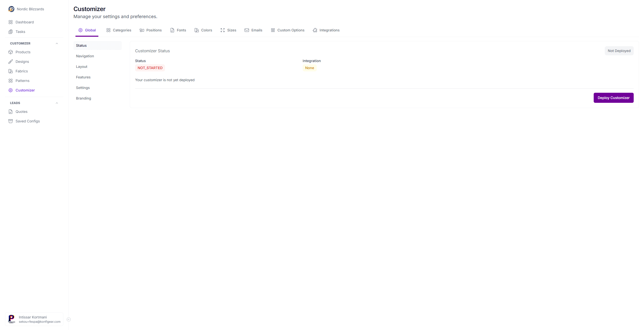Open the Fabrics page
This screenshot has width=644, height=330.
[22, 71]
